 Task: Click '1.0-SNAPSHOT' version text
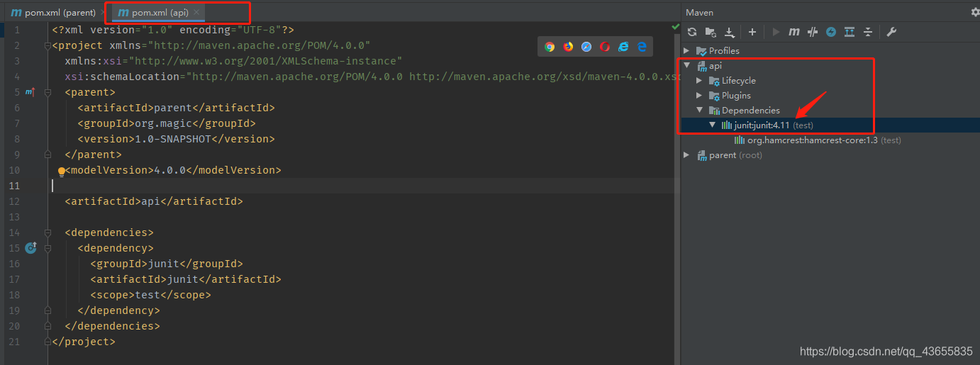pyautogui.click(x=173, y=139)
